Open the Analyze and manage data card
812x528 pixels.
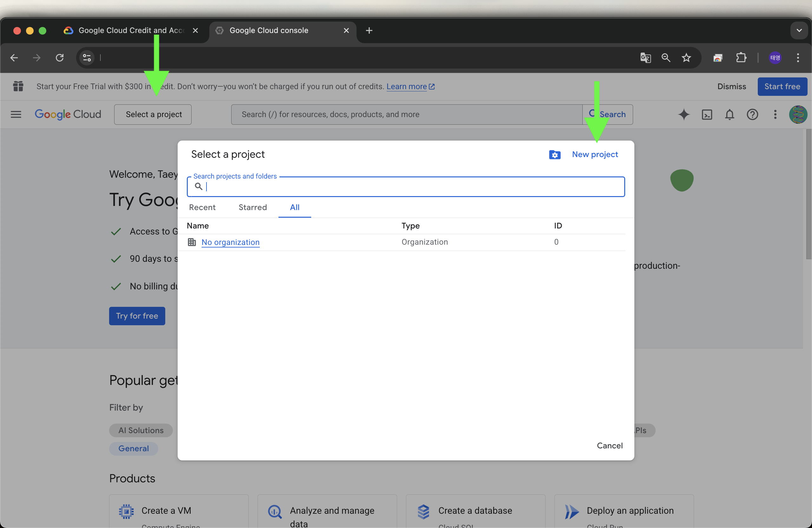pyautogui.click(x=327, y=511)
